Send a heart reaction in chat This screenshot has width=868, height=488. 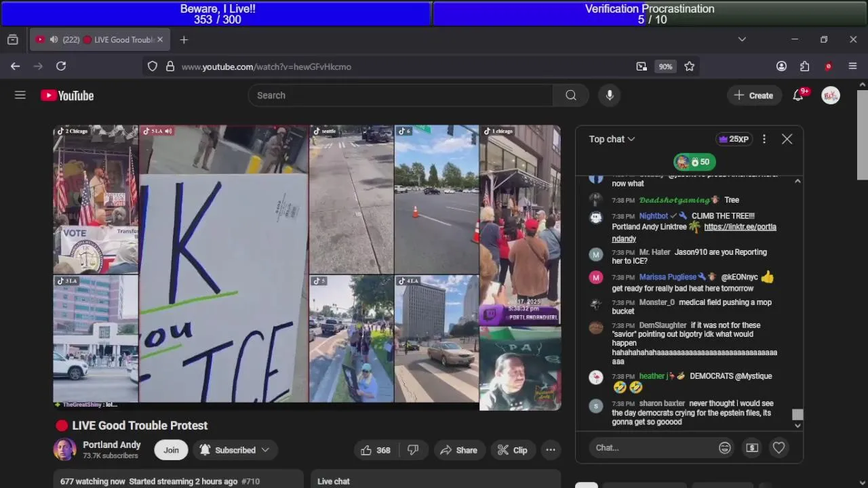pos(778,447)
